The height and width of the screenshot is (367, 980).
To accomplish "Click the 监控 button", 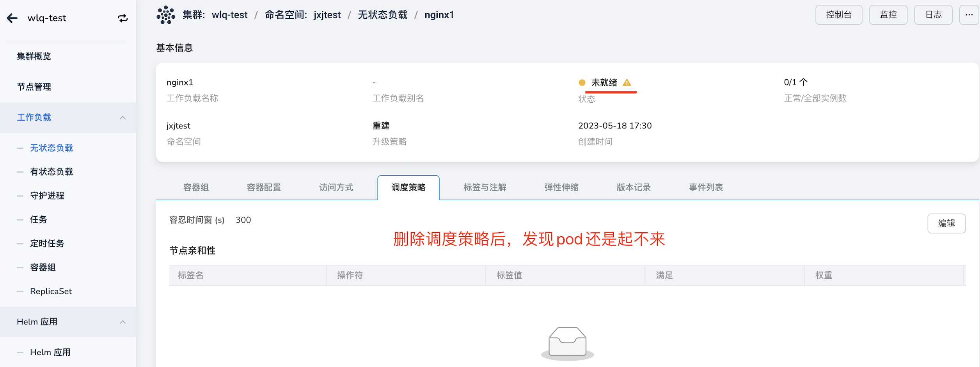I will [x=888, y=15].
